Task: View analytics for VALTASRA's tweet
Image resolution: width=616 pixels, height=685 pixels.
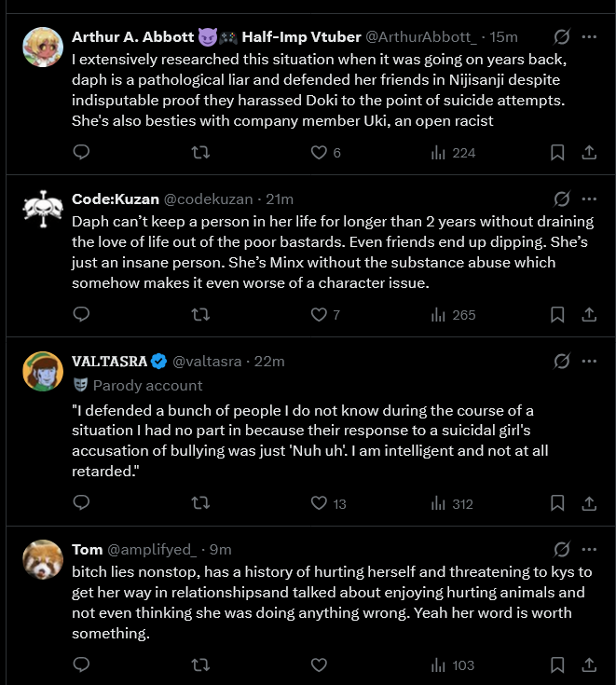Action: (x=453, y=503)
